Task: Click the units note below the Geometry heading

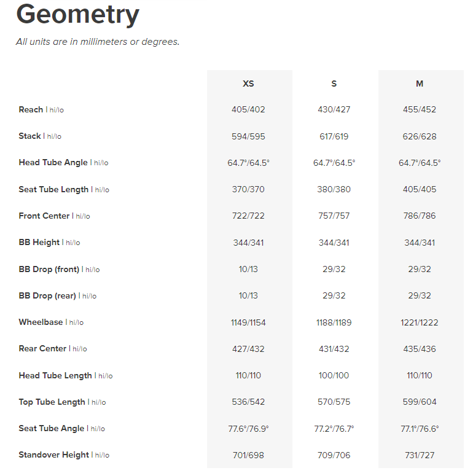Action: click(98, 42)
